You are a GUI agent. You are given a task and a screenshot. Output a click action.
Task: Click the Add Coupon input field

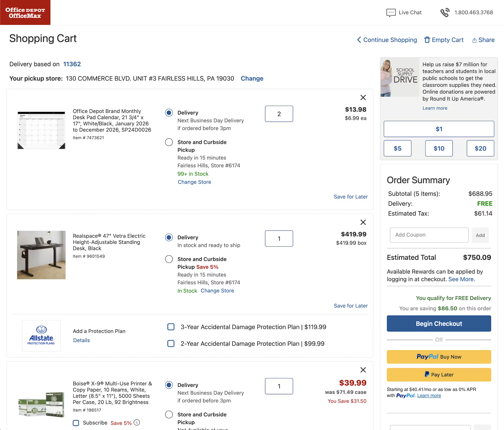[x=429, y=235]
